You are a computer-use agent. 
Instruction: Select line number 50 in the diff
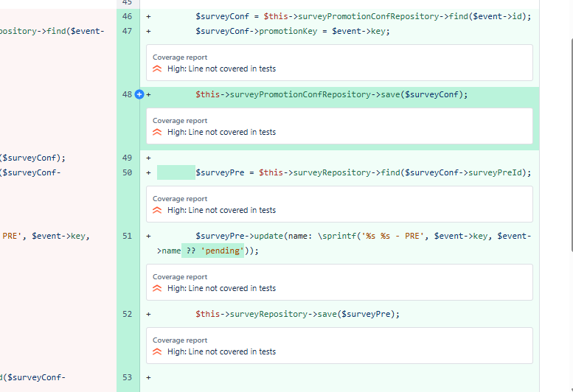(127, 172)
